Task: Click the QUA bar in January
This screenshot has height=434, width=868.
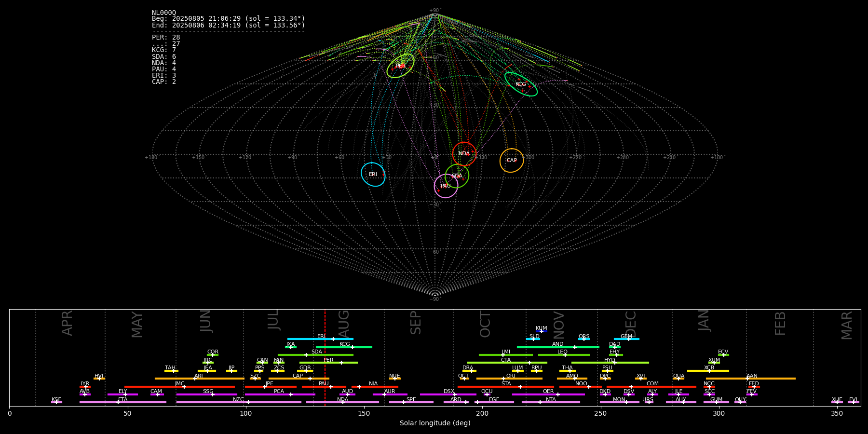Action: (x=678, y=379)
